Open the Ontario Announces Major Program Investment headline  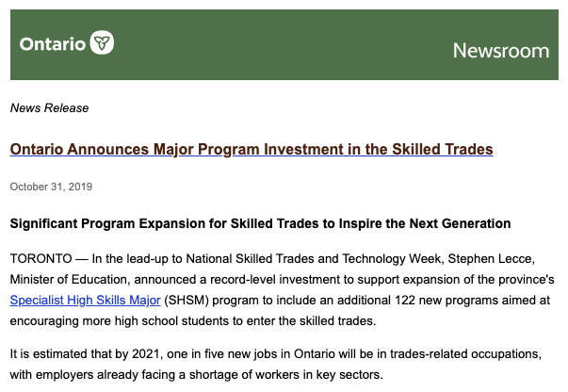pos(252,149)
